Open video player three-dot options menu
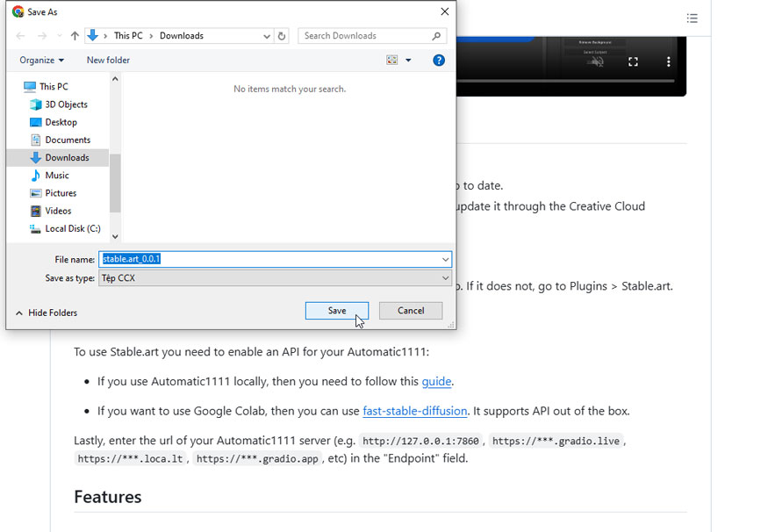Screen dimensions: 768x532 (668, 62)
